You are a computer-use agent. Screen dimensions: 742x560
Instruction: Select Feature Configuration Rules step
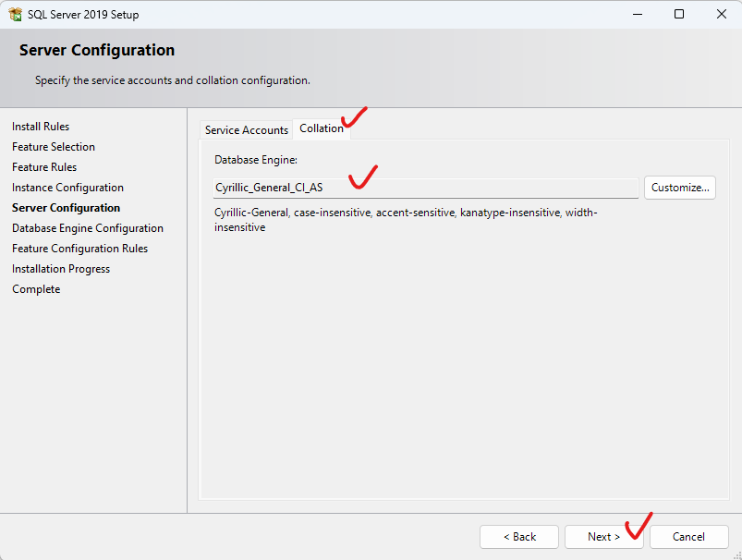[80, 249]
